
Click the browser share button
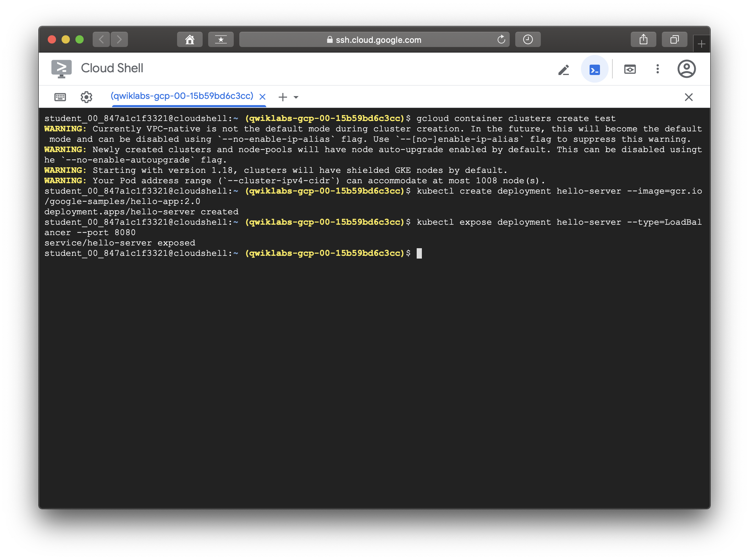[643, 40]
